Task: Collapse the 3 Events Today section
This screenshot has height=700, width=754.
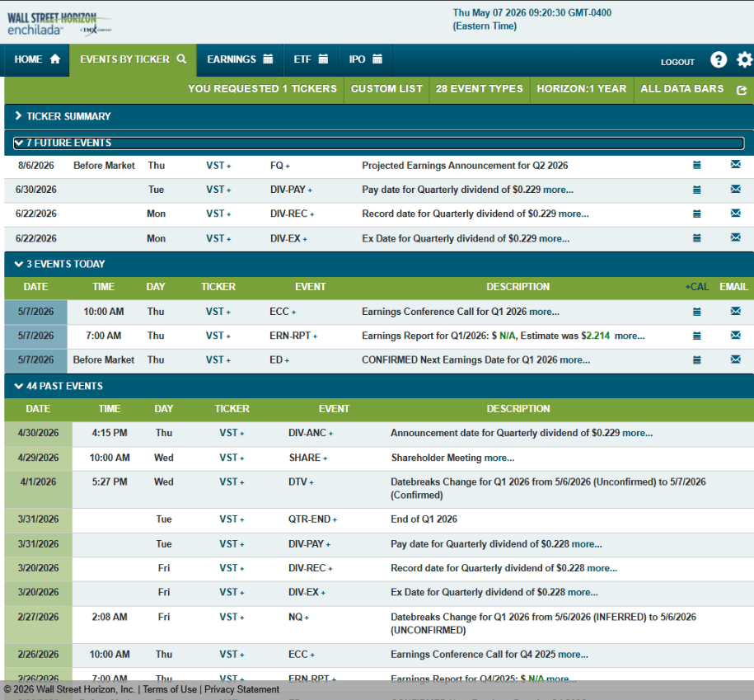Action: tap(59, 264)
